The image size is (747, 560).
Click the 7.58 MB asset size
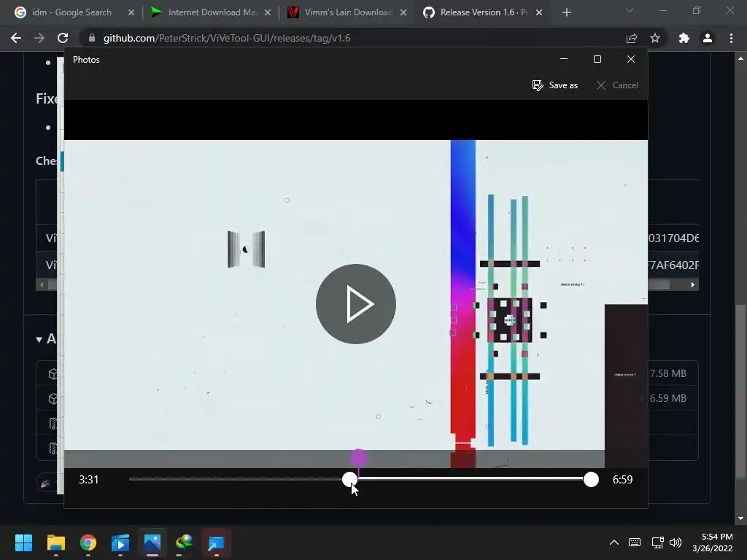click(668, 373)
